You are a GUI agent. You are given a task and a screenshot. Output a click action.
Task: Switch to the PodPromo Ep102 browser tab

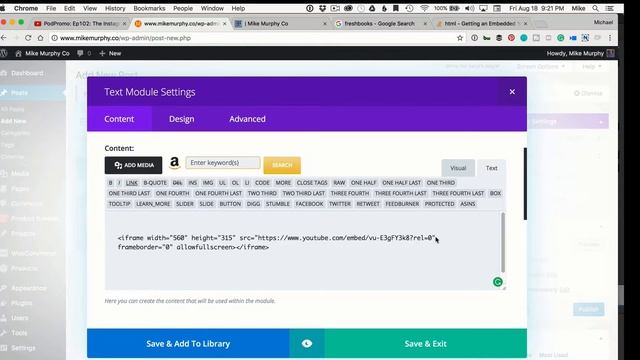point(80,24)
